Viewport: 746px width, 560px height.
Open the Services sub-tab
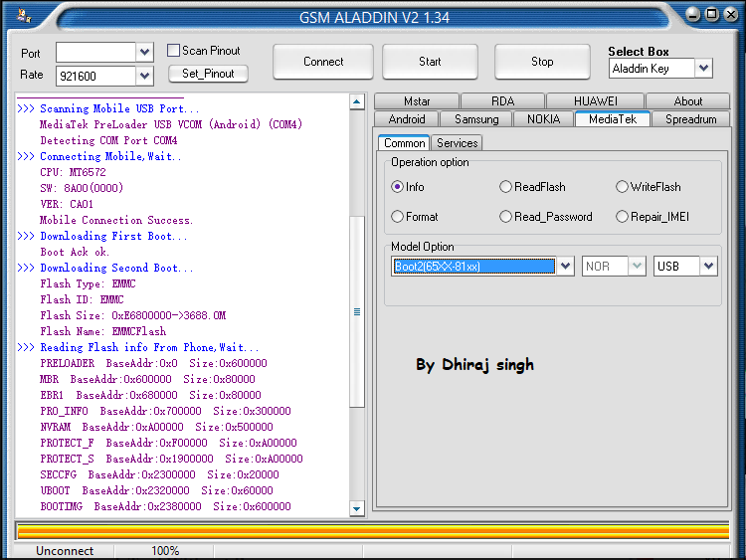click(457, 143)
